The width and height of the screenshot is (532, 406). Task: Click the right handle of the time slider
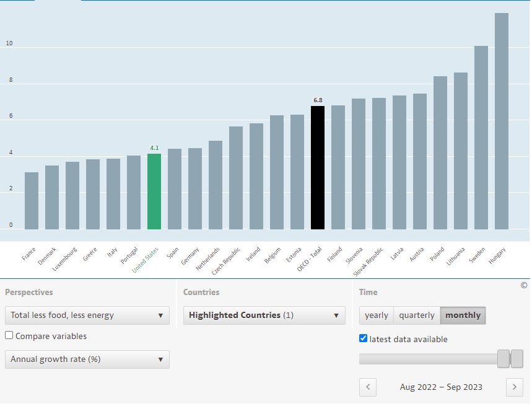pos(517,360)
